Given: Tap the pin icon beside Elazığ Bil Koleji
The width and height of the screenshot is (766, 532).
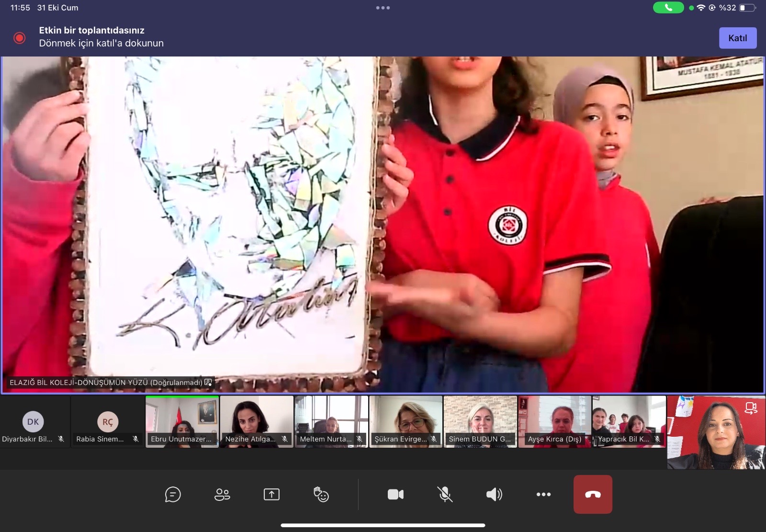Looking at the screenshot, I should [208, 382].
